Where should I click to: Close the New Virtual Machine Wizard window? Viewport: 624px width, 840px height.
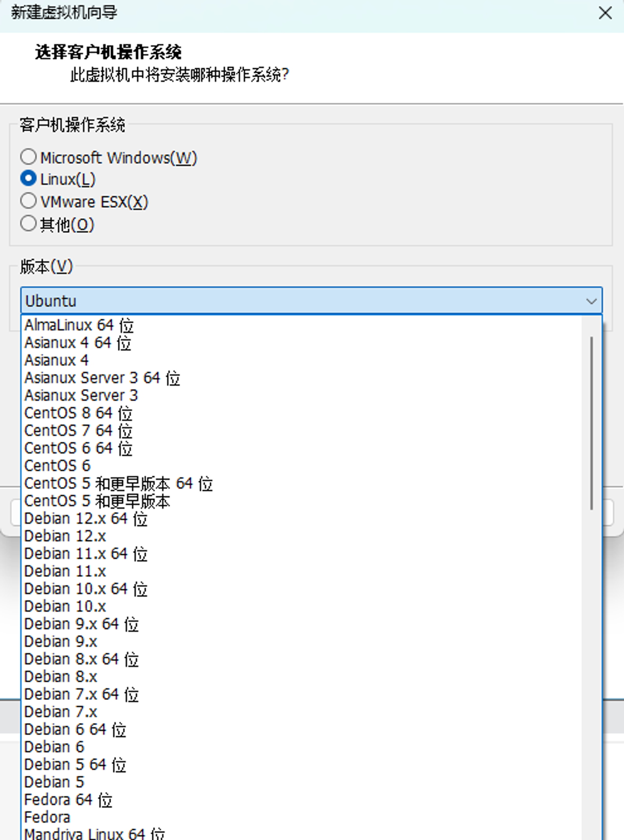pyautogui.click(x=605, y=13)
